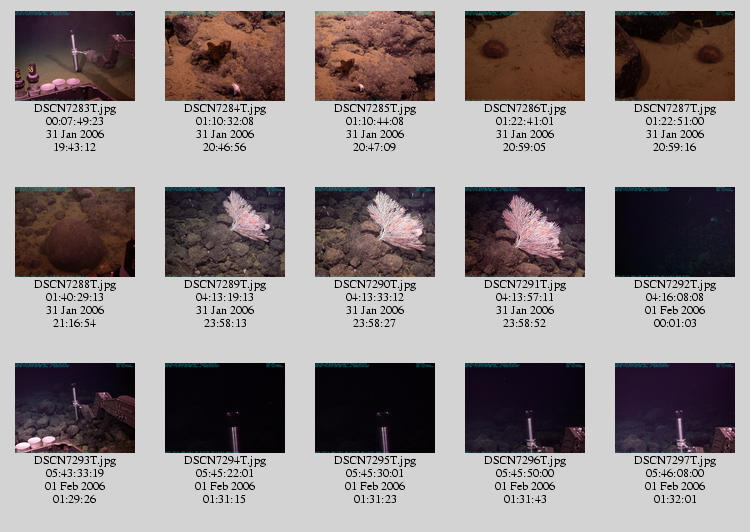Image resolution: width=750 pixels, height=532 pixels.
Task: Open thumbnail image DSCN7283T.jpg
Action: (75, 56)
